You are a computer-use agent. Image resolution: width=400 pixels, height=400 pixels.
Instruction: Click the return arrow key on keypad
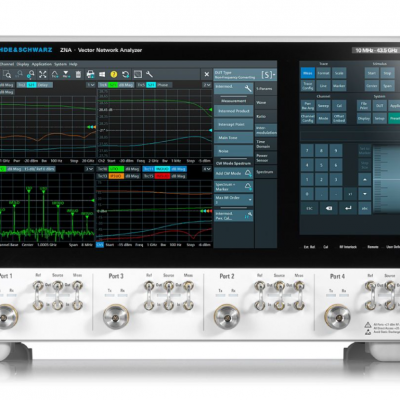pyautogui.click(x=348, y=208)
